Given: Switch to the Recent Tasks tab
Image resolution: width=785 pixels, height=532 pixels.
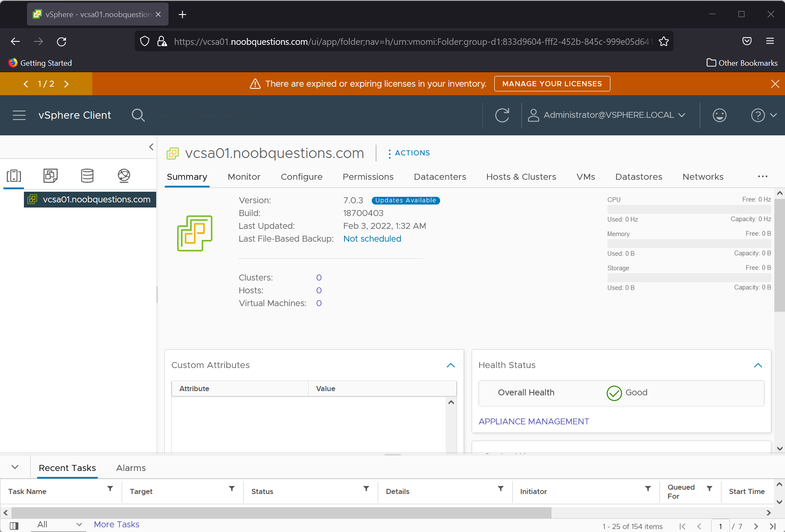Looking at the screenshot, I should [x=67, y=468].
